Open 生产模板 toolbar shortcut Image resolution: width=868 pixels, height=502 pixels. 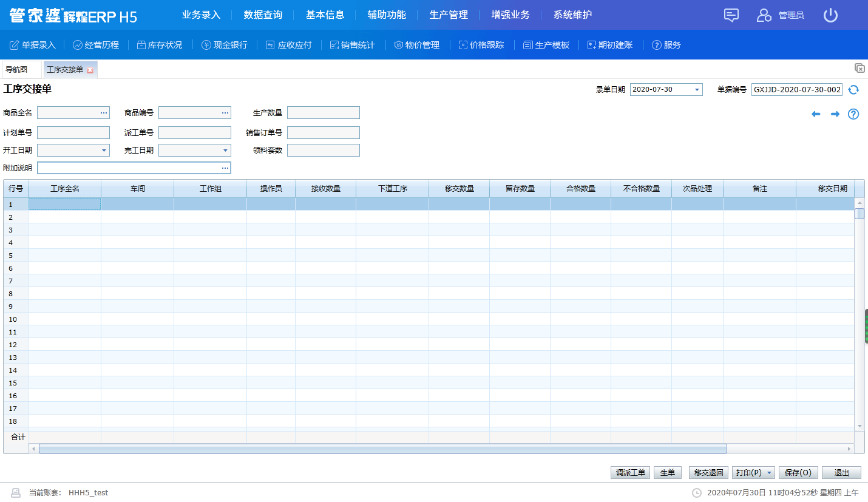(546, 45)
